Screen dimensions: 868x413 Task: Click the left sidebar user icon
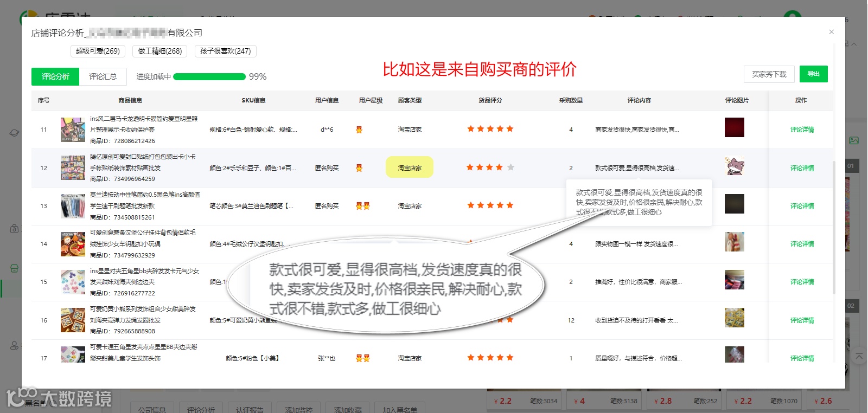click(15, 345)
